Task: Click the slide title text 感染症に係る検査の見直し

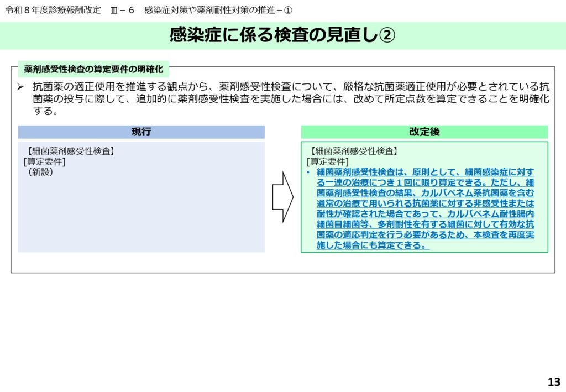Action: 274,35
